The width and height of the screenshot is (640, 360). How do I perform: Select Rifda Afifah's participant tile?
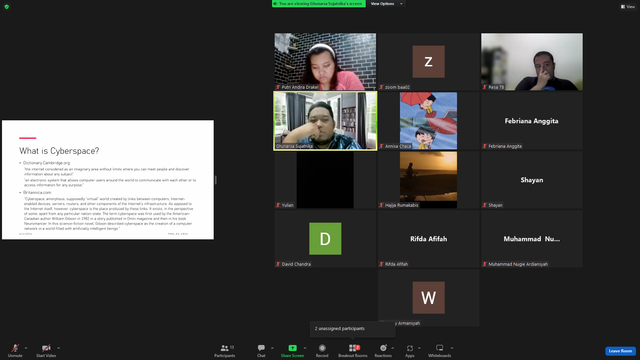pos(429,239)
